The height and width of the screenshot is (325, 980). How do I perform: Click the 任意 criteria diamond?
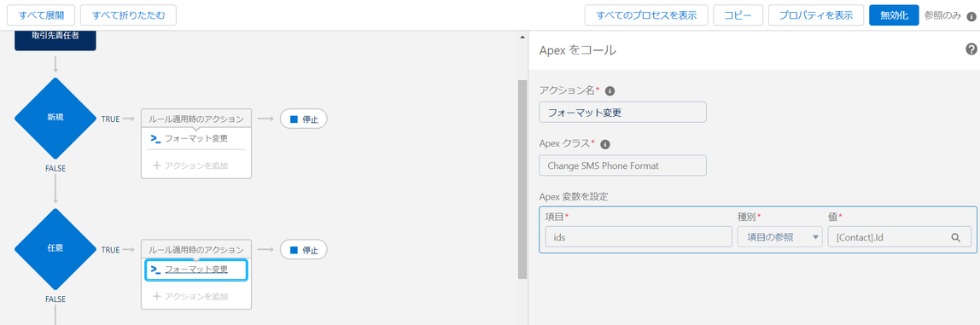[x=55, y=248]
